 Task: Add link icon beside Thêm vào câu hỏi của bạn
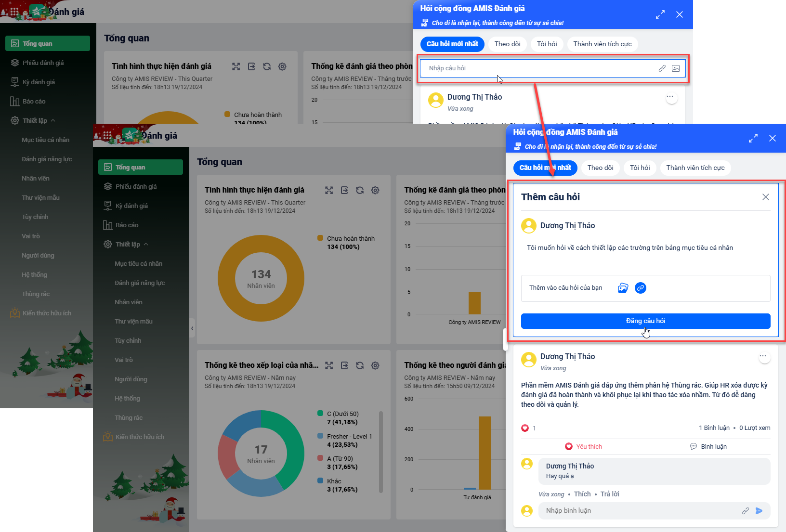tap(640, 288)
